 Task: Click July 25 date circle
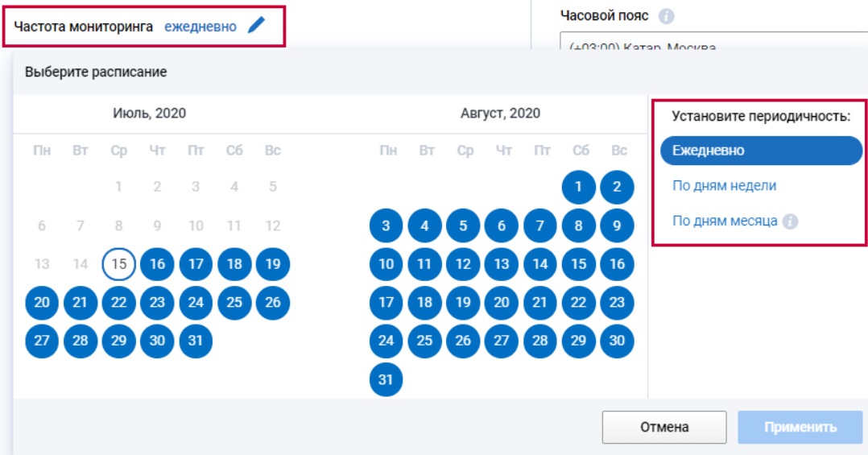234,303
